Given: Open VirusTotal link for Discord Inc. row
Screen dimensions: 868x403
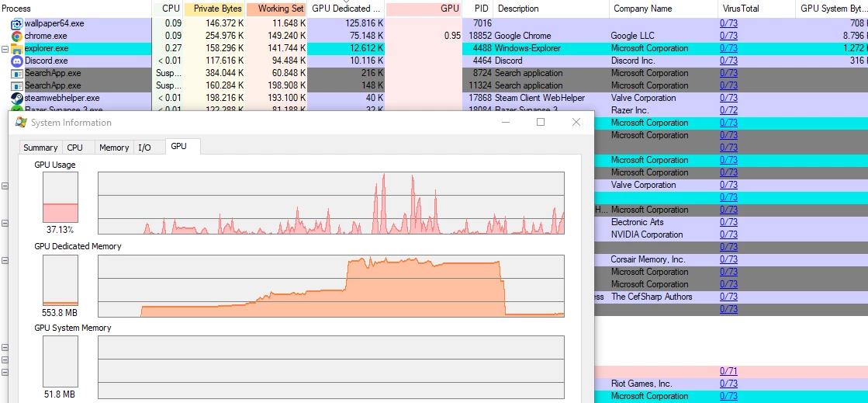Looking at the screenshot, I should tap(728, 61).
